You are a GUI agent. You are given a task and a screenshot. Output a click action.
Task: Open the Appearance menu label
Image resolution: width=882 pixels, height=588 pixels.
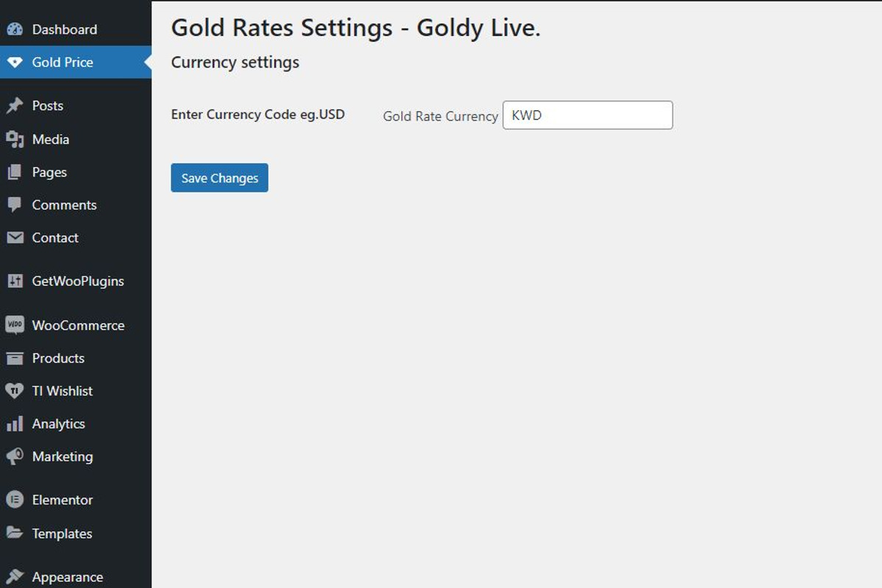pyautogui.click(x=68, y=577)
